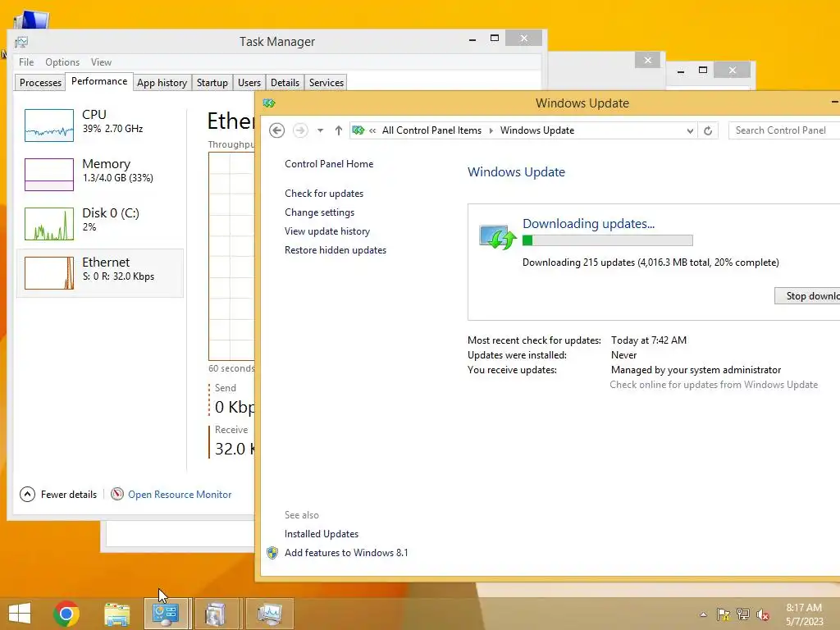
Task: Switch to the Details tab
Action: [x=285, y=83]
